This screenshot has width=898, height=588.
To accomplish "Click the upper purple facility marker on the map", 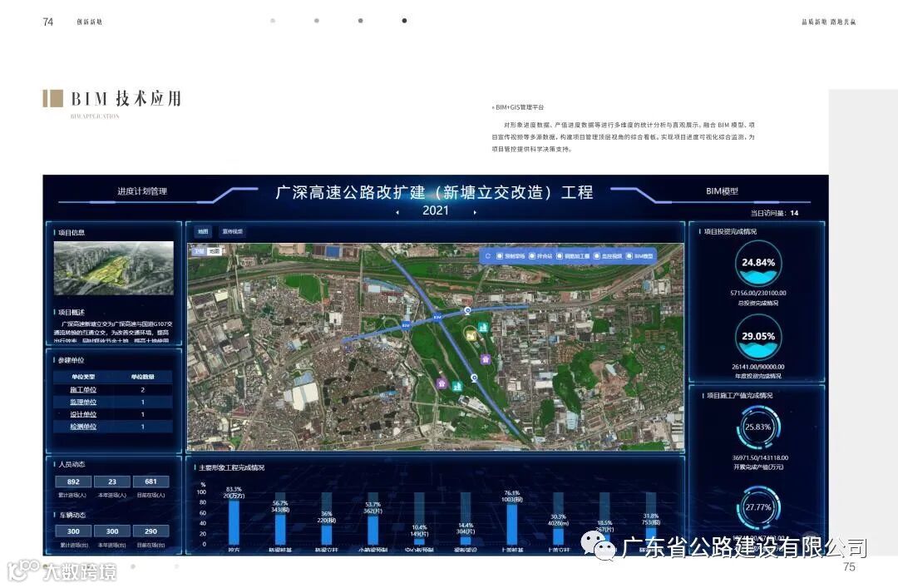I will click(486, 359).
